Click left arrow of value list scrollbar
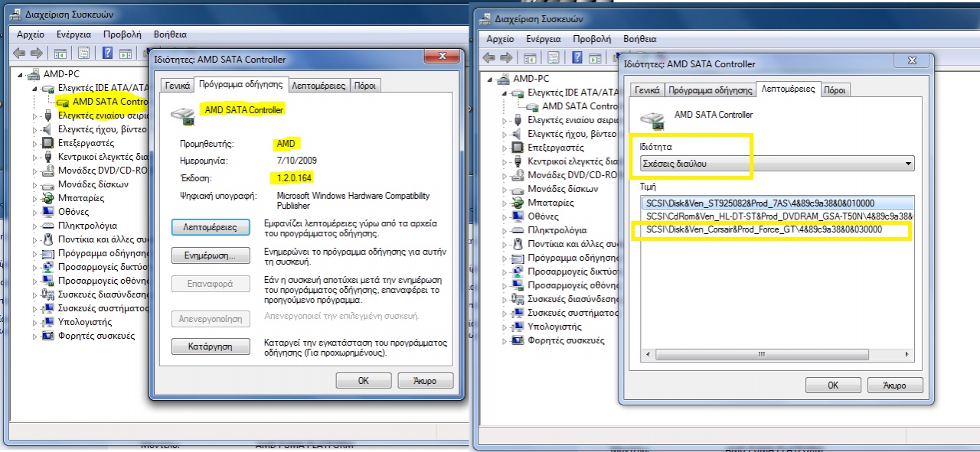Viewport: 980px width, 452px height. coord(648,355)
